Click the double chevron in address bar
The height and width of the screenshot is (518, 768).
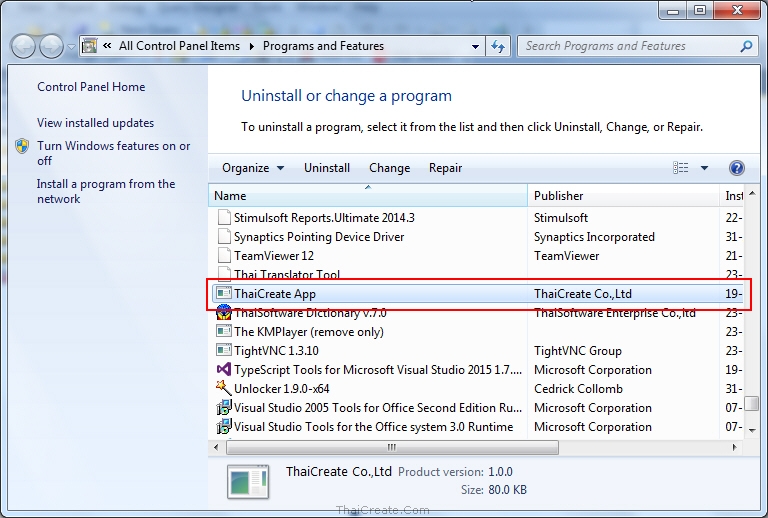click(x=107, y=46)
